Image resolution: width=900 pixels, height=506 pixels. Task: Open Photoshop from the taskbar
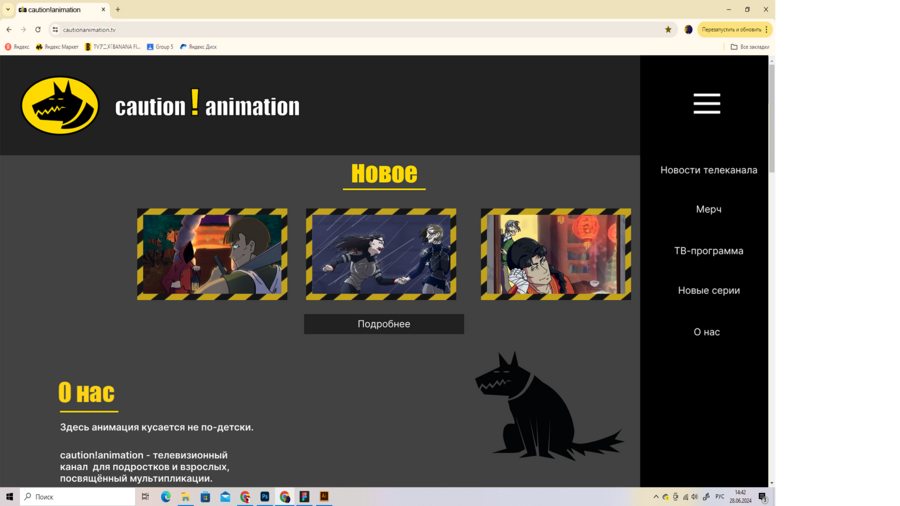(x=265, y=497)
